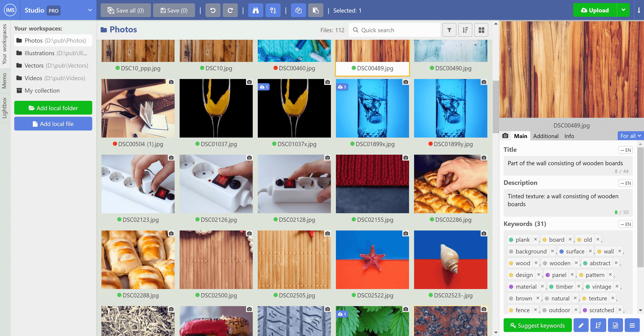Copy metadata using the copy icon
This screenshot has width=644, height=336.
click(298, 10)
